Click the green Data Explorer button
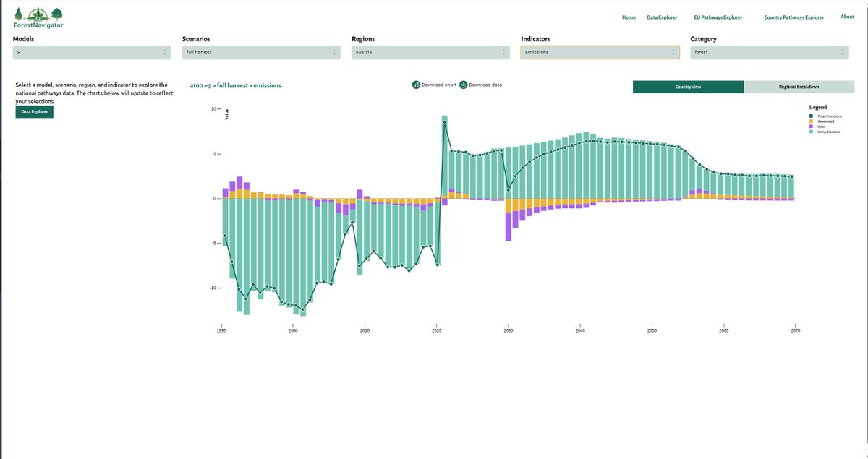The width and height of the screenshot is (868, 459). pyautogui.click(x=35, y=112)
